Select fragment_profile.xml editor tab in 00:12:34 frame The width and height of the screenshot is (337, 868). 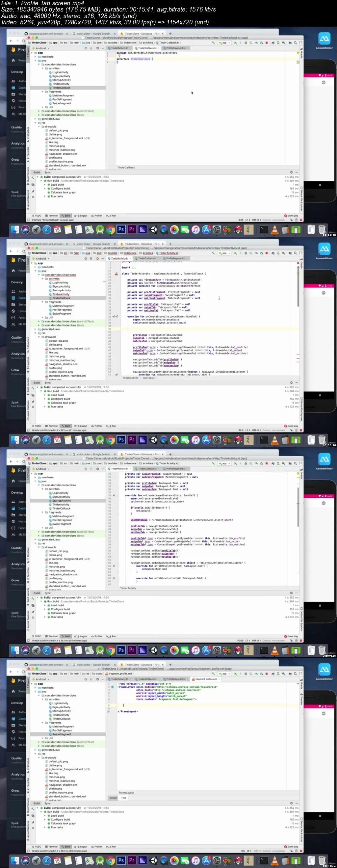[206, 679]
